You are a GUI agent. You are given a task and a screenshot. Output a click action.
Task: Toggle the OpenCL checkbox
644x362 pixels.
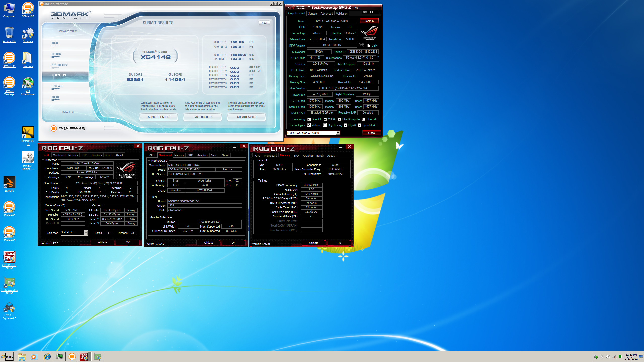[x=309, y=119]
